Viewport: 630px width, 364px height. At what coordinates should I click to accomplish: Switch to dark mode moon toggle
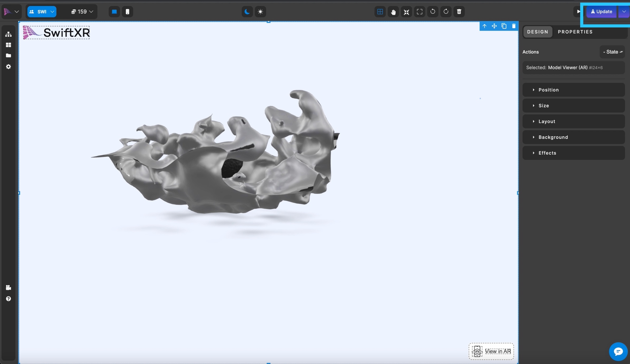tap(247, 12)
